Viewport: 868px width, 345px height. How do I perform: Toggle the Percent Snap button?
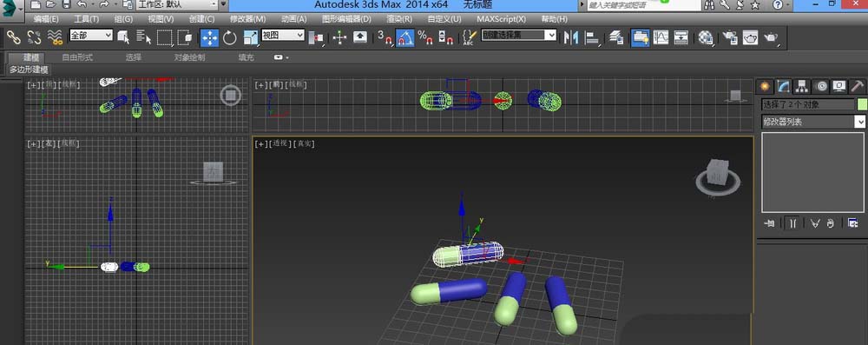pyautogui.click(x=425, y=37)
